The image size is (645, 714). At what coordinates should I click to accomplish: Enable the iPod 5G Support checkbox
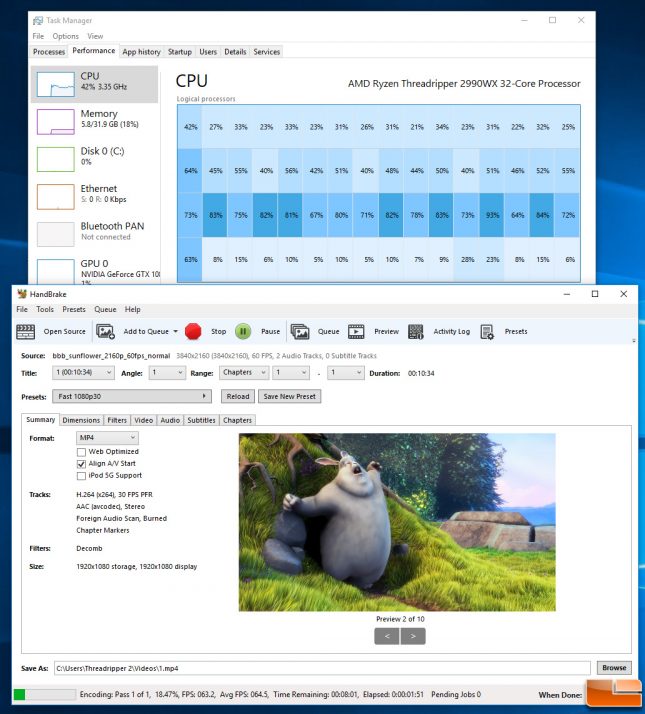pyautogui.click(x=81, y=476)
